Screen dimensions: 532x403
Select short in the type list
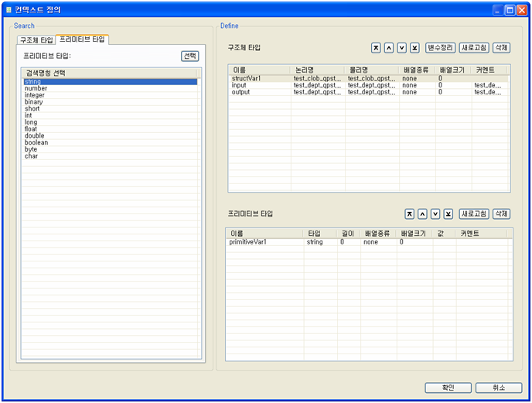coord(111,108)
